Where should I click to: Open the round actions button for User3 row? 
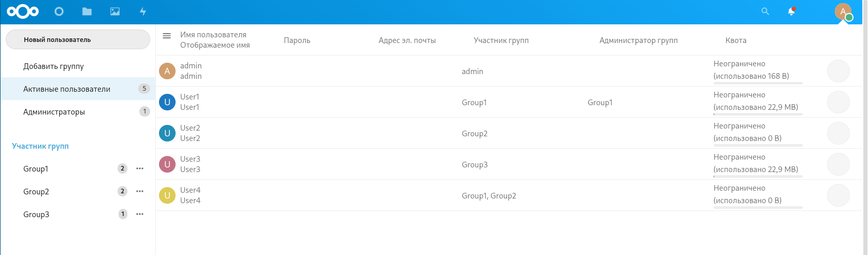pos(838,164)
